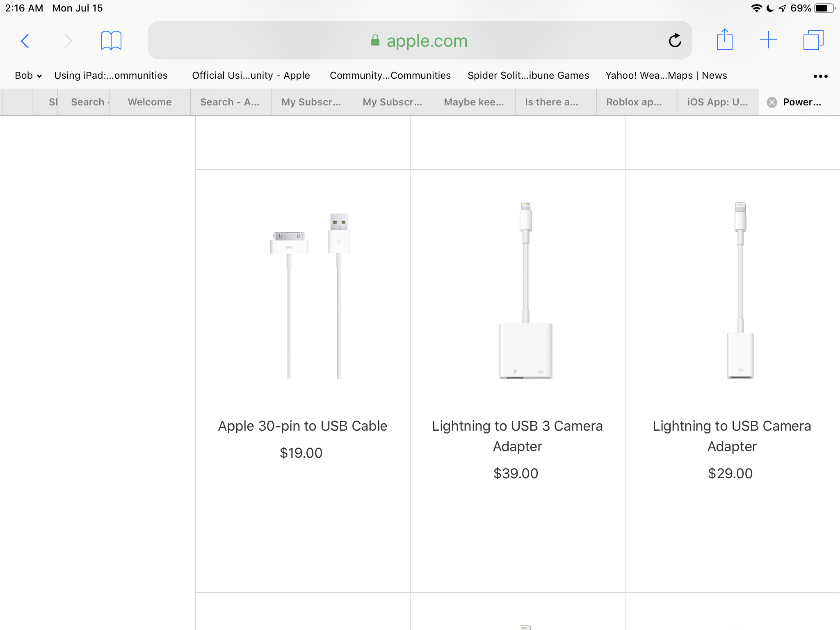
Task: Add a new tab with plus icon
Action: pyautogui.click(x=768, y=40)
